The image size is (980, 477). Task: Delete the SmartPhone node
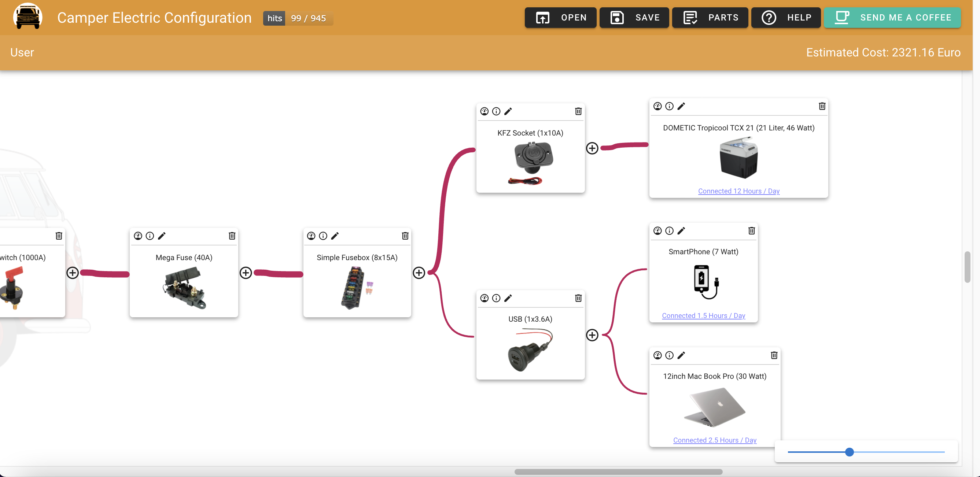[751, 230]
